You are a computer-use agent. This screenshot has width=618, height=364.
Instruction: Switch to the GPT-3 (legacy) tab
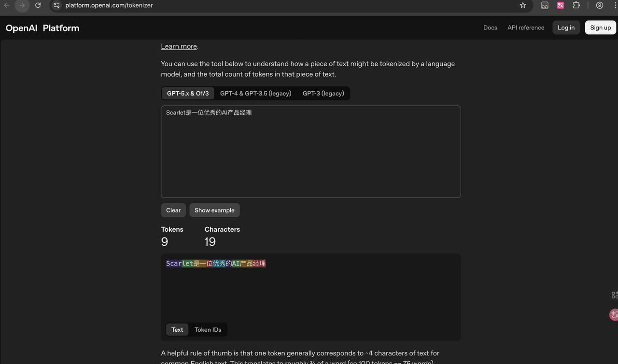pyautogui.click(x=323, y=93)
